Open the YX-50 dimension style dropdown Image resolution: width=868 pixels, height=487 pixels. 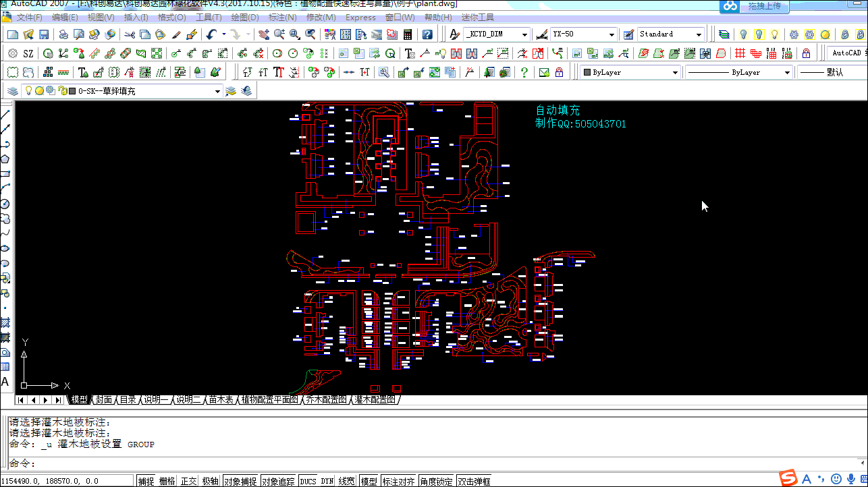pos(583,34)
